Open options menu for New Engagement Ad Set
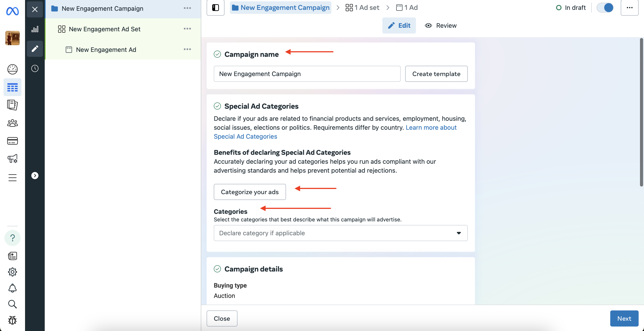The height and width of the screenshot is (331, 644). point(187,29)
